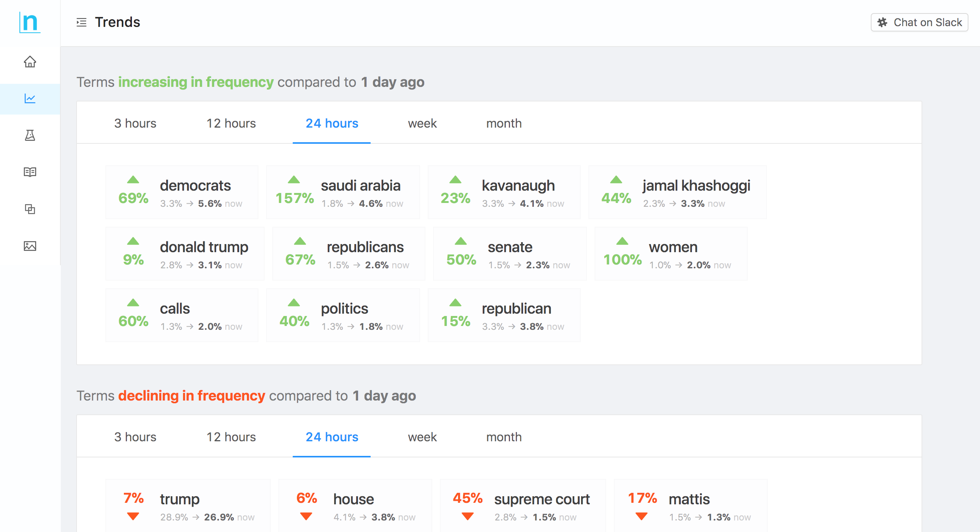980x532 pixels.
Task: Open the democrats trend card
Action: (x=182, y=192)
